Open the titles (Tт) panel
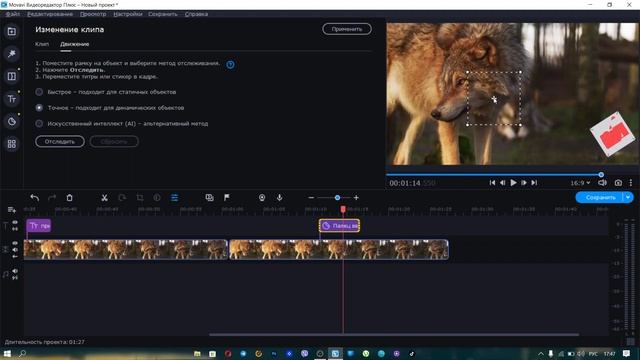 click(11, 99)
